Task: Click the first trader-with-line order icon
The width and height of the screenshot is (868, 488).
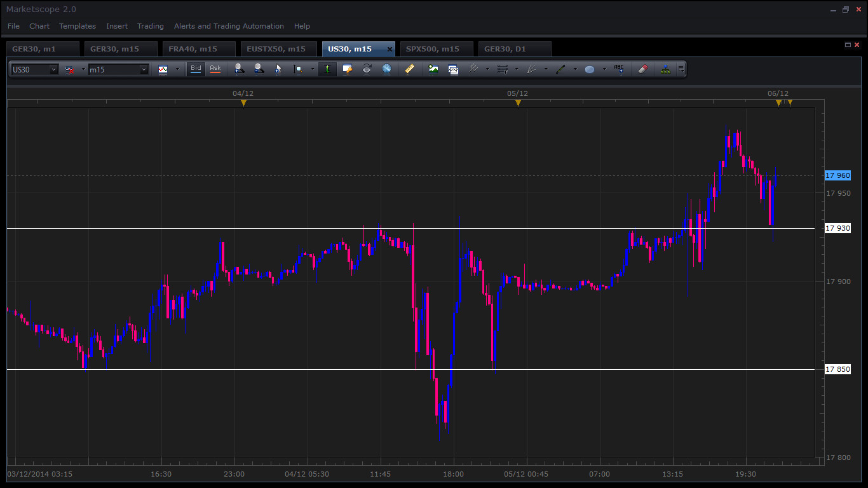Action: 239,69
